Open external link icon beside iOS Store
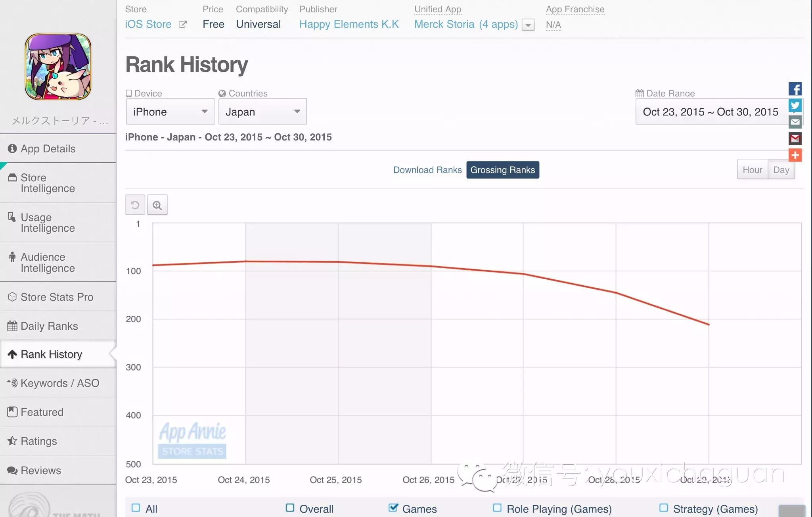The height and width of the screenshot is (517, 812). tap(183, 25)
